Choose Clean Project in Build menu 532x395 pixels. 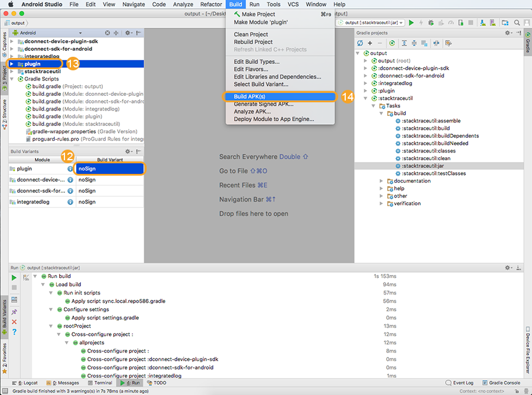(x=280, y=34)
